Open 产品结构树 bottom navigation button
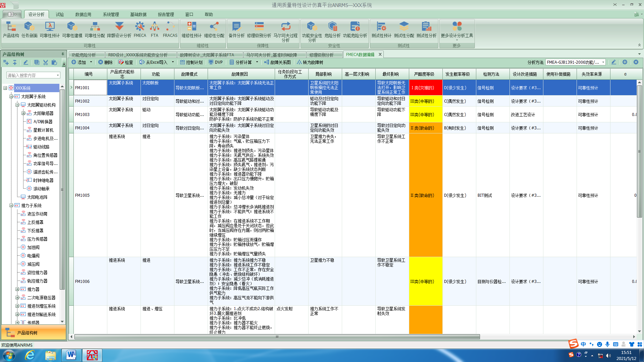This screenshot has width=644, height=362. tap(34, 333)
